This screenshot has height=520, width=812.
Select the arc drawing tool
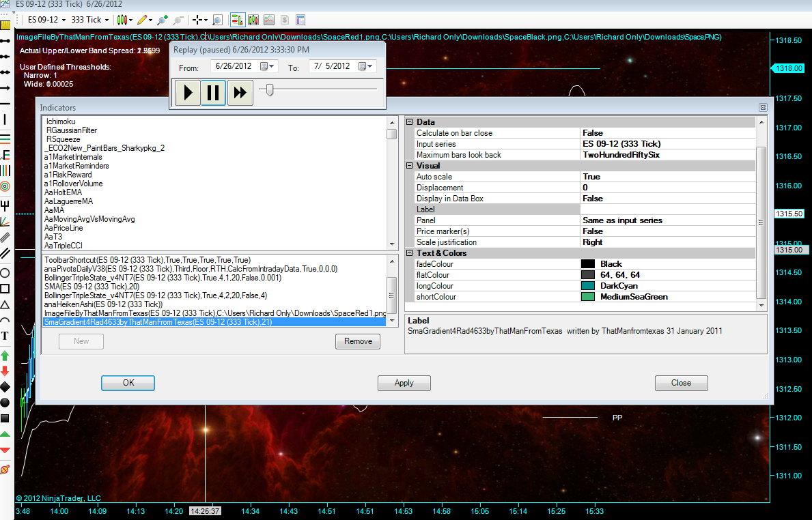click(x=5, y=320)
